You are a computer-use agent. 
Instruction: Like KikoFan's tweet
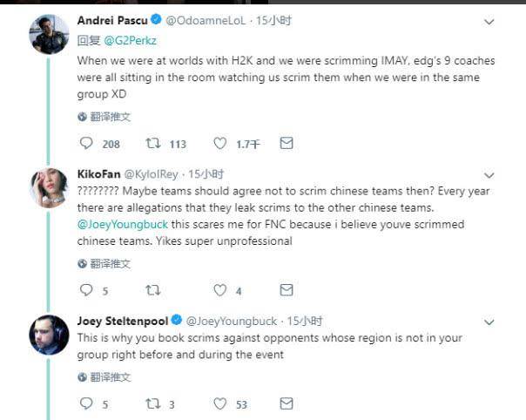click(219, 290)
